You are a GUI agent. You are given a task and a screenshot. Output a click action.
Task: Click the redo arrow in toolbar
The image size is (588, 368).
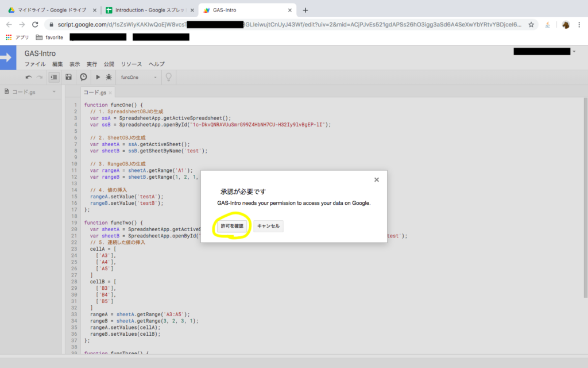pos(40,77)
